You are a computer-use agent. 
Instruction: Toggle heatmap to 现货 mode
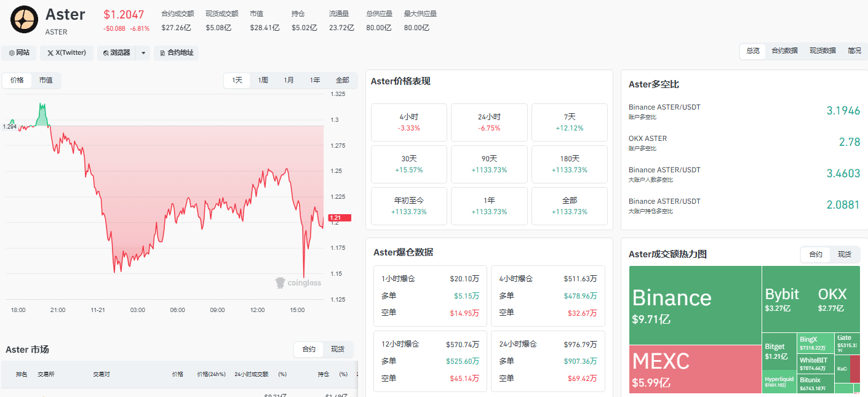[845, 254]
